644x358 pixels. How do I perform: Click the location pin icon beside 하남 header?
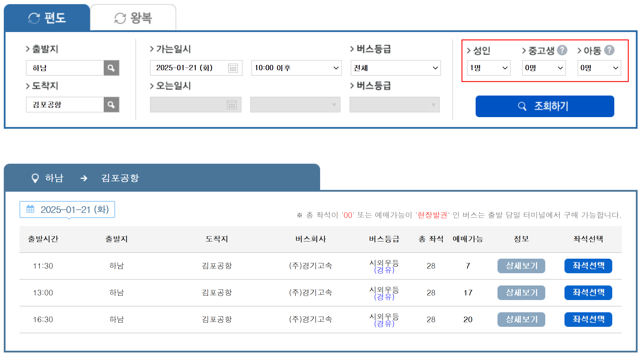pos(35,178)
